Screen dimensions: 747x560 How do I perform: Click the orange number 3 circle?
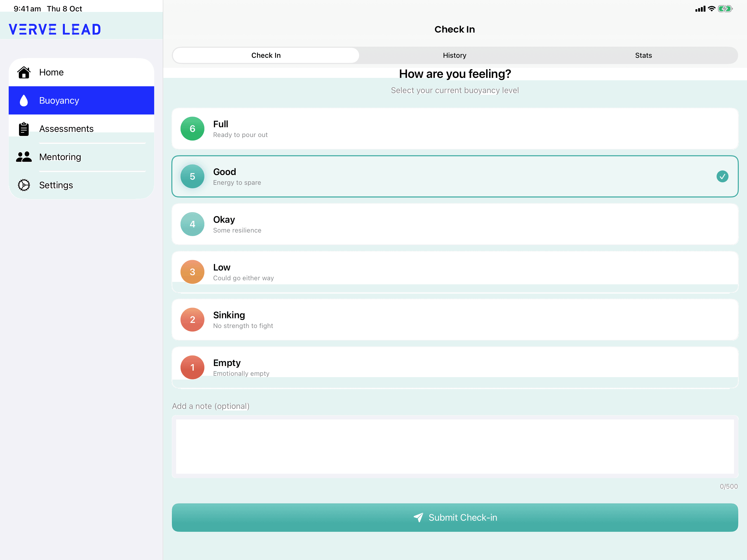point(192,272)
